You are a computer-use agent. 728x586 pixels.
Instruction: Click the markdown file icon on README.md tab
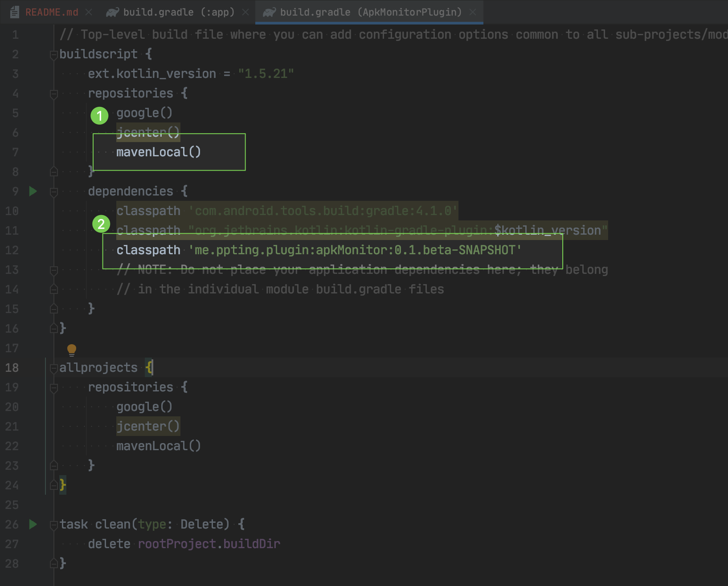14,12
